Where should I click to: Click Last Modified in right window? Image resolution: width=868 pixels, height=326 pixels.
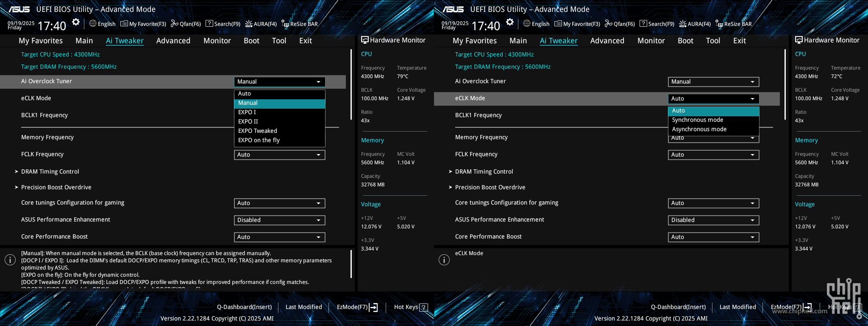coord(738,307)
